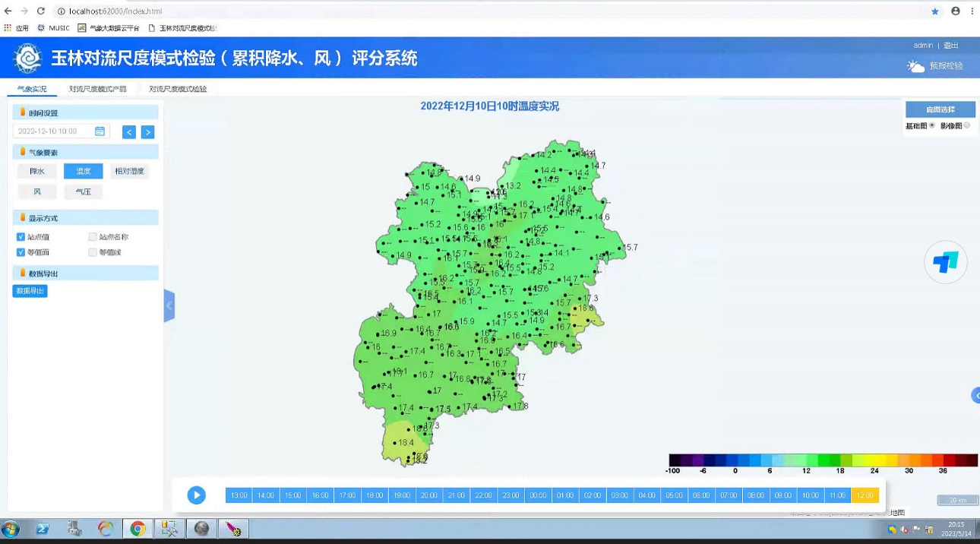Image resolution: width=980 pixels, height=544 pixels.
Task: Switch to the 对流尺度模式检验 tab
Action: pos(179,88)
